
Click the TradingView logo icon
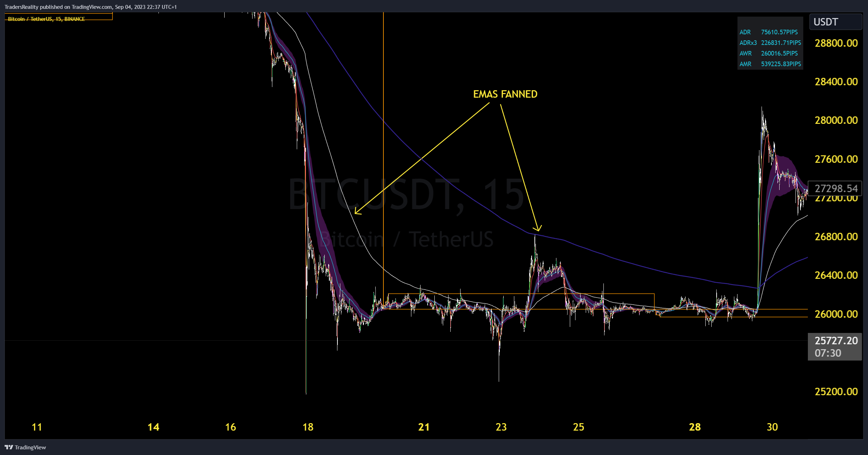(x=9, y=447)
